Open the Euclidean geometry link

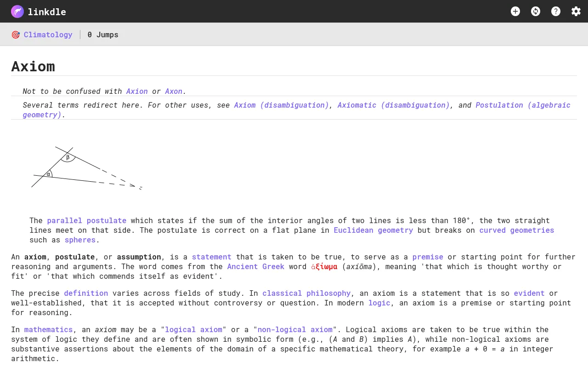(x=373, y=230)
